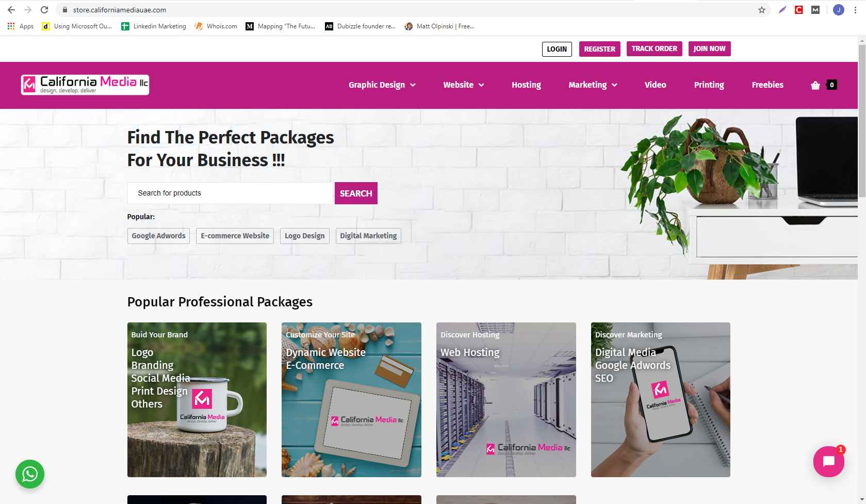This screenshot has height=504, width=866.
Task: Focus the Search for products field
Action: click(x=231, y=193)
